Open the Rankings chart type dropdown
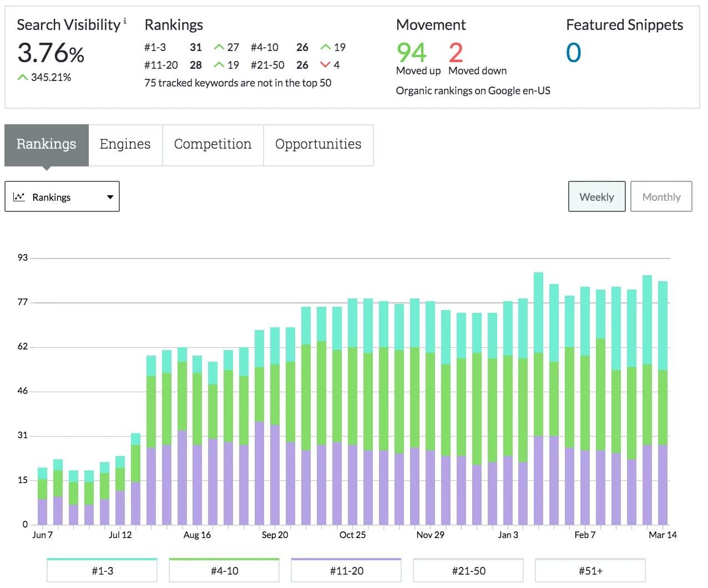Image resolution: width=708 pixels, height=588 pixels. pyautogui.click(x=62, y=197)
